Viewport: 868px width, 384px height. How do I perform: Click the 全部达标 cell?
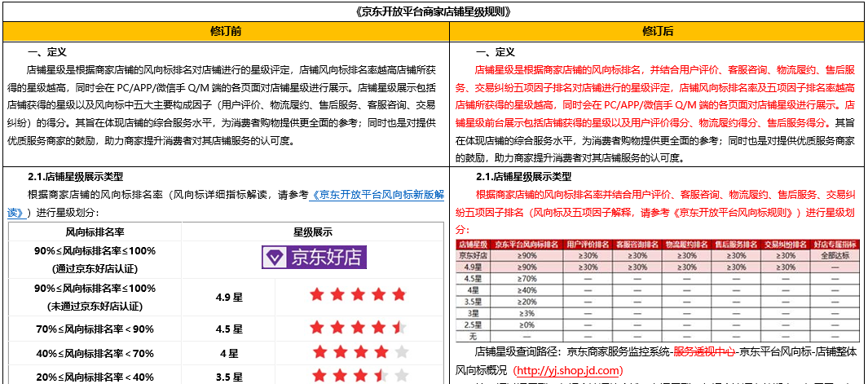tap(835, 255)
